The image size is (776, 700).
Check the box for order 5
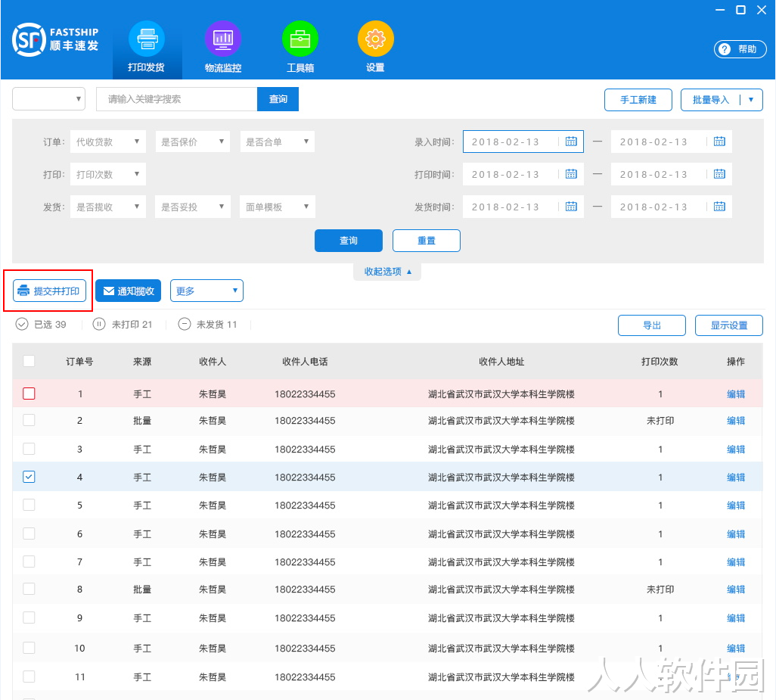[29, 505]
